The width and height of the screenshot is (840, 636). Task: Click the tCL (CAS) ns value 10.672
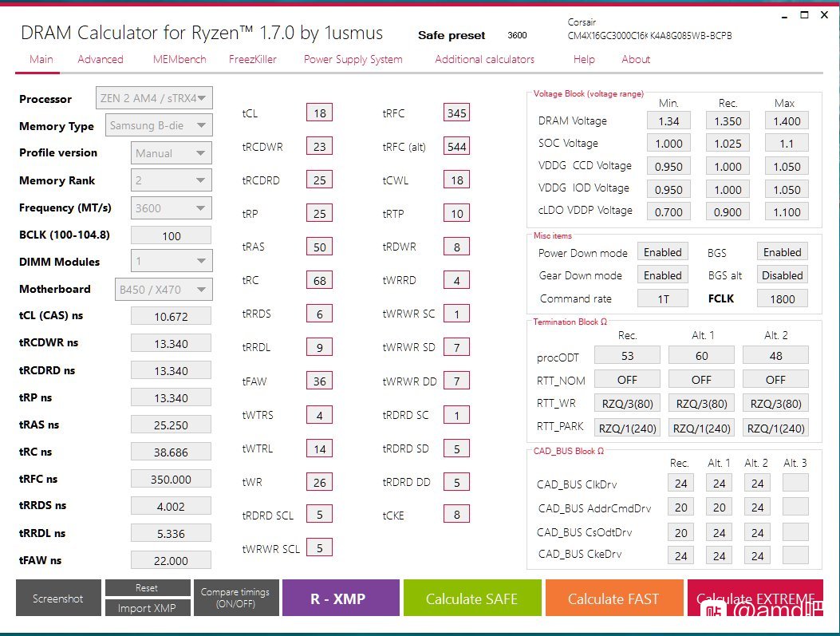pyautogui.click(x=171, y=316)
